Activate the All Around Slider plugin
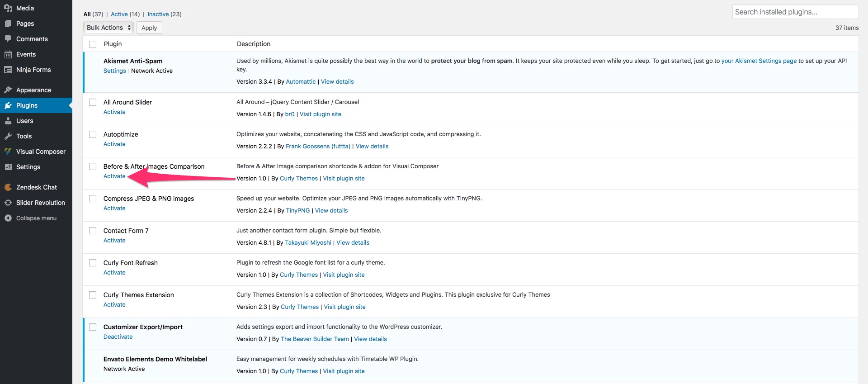Viewport: 868px width, 384px height. (114, 112)
